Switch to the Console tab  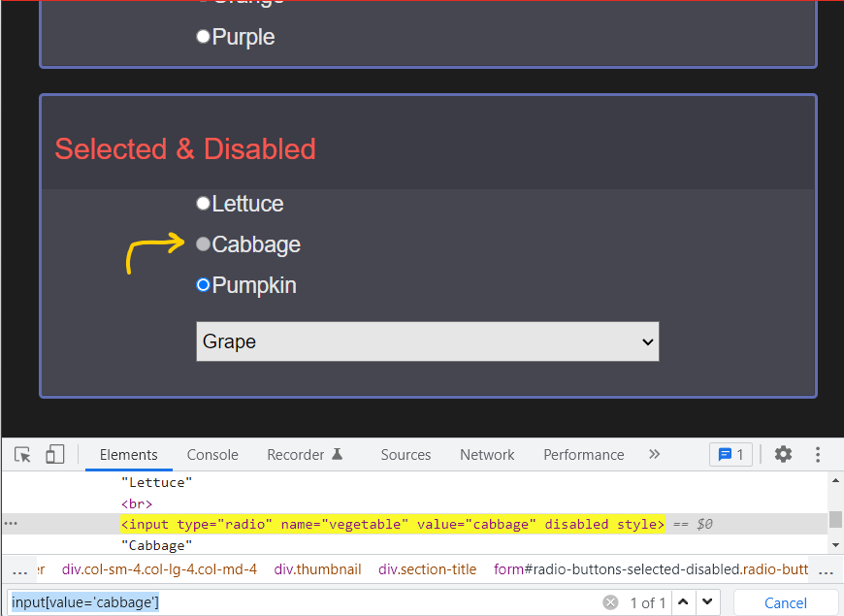click(212, 454)
